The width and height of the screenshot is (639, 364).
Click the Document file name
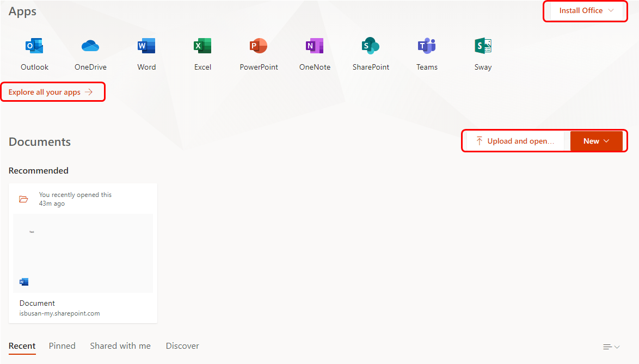pos(37,304)
